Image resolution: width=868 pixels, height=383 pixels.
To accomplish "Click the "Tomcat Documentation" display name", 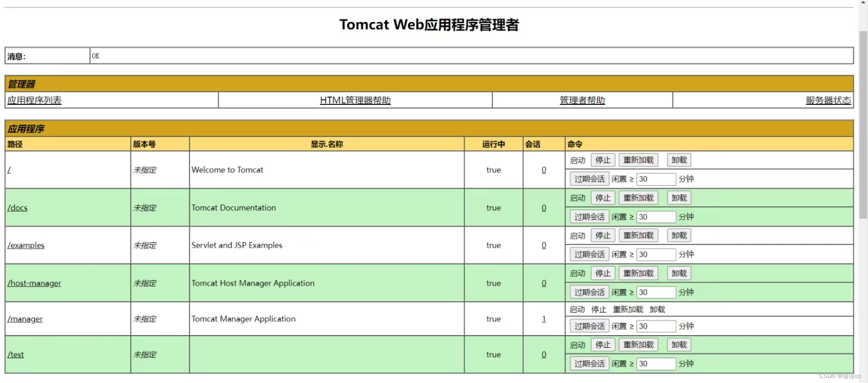I will [x=234, y=208].
